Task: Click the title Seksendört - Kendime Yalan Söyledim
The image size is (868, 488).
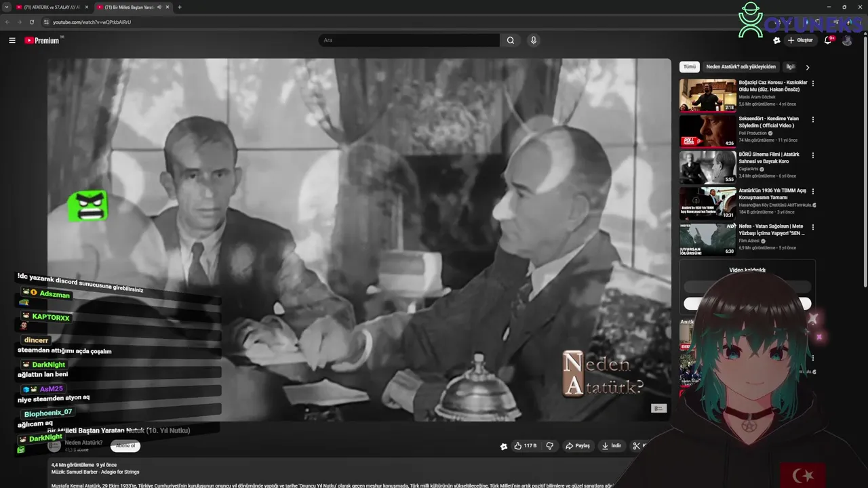Action: tap(769, 122)
